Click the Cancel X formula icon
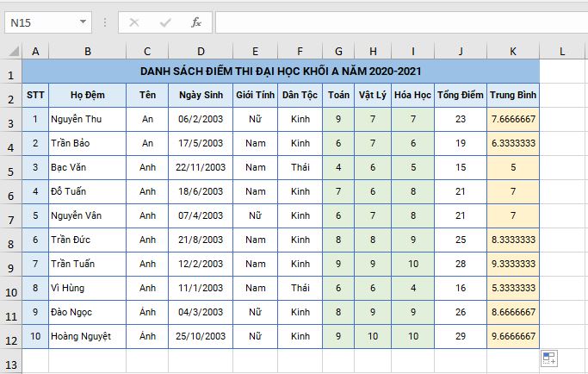The image size is (588, 374). point(134,22)
